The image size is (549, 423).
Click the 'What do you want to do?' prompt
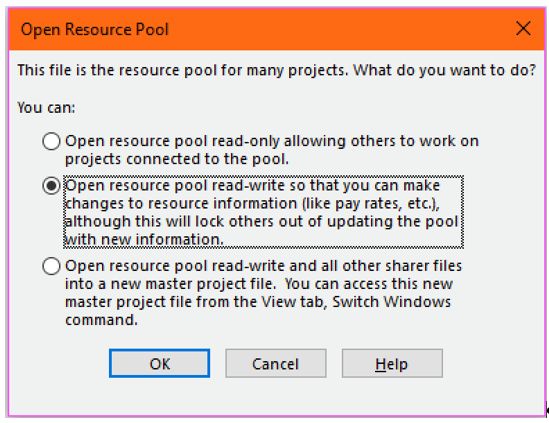coord(445,70)
